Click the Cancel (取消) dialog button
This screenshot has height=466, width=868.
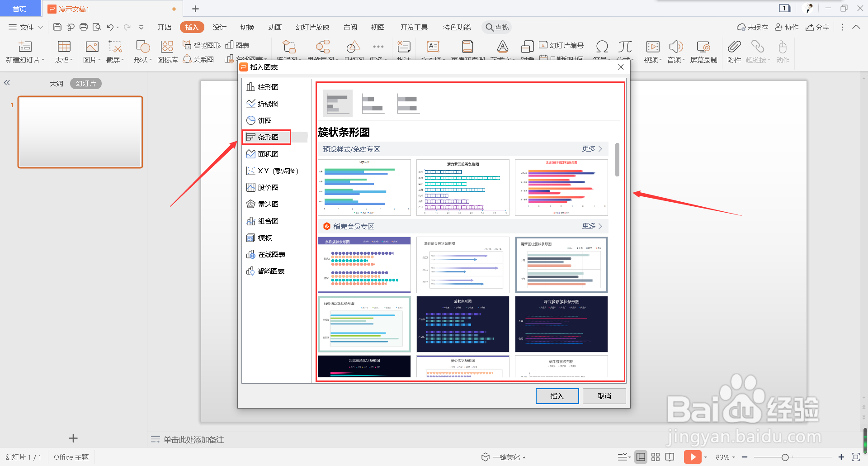click(x=604, y=396)
